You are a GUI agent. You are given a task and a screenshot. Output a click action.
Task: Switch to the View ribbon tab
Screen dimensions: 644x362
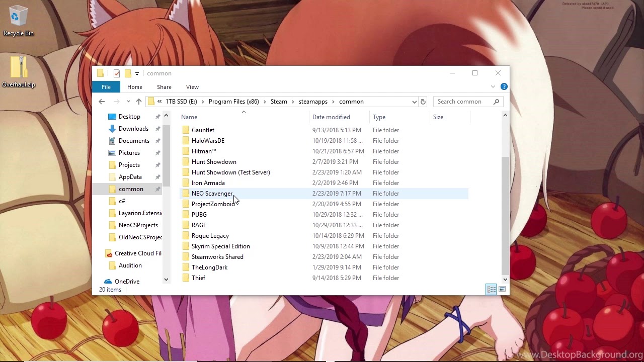(192, 87)
